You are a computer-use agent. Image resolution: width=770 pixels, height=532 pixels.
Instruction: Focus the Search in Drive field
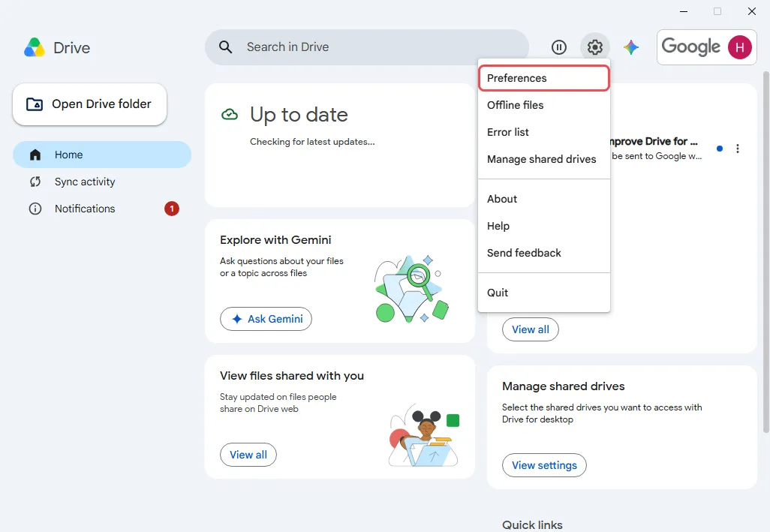[367, 47]
